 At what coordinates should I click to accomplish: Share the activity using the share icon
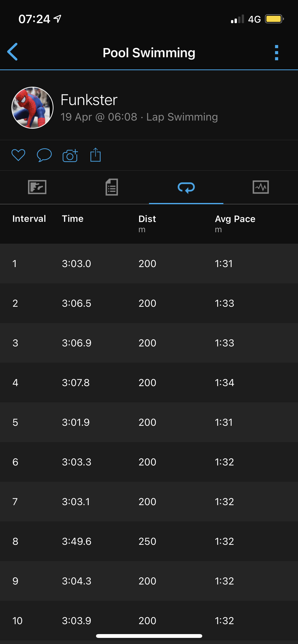click(96, 155)
